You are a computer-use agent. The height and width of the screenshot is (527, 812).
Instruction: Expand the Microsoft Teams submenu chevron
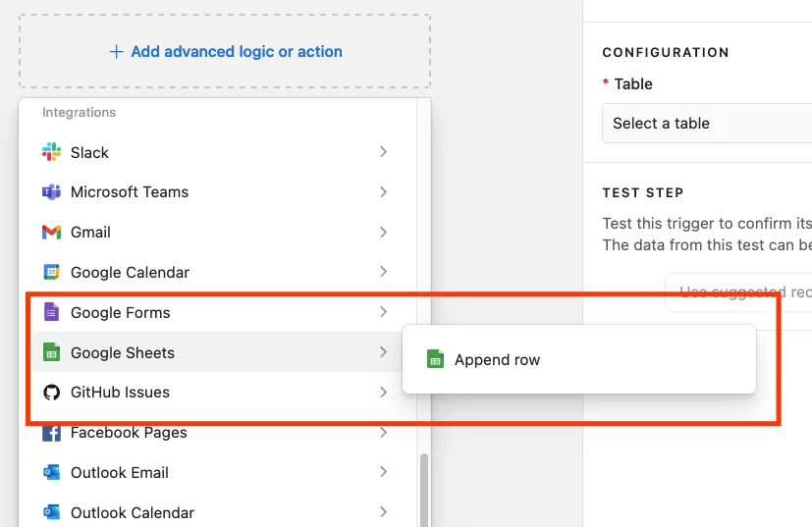(383, 192)
